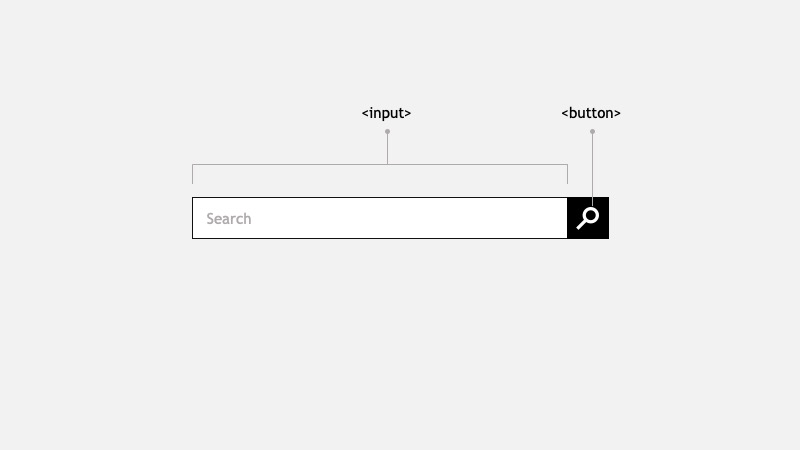Focus the Search input field
The image size is (800, 450).
point(380,218)
